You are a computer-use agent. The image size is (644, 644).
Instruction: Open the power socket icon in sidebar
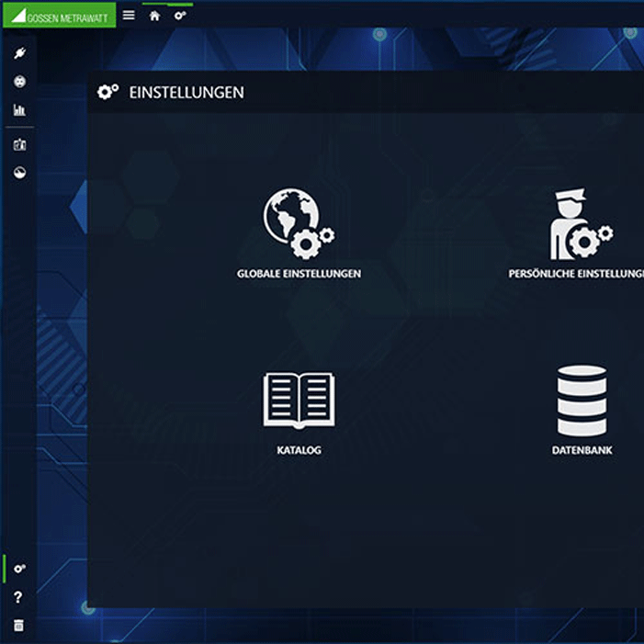click(x=19, y=82)
